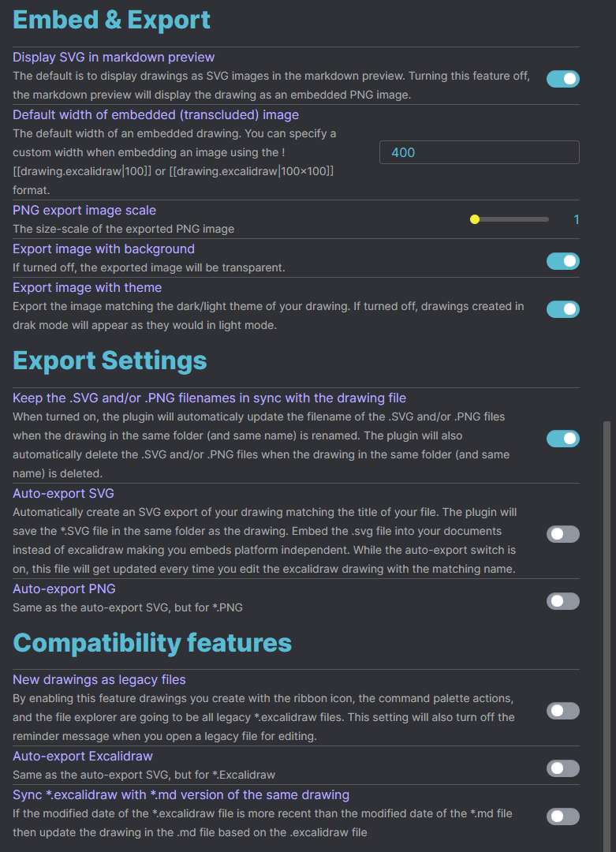Image resolution: width=616 pixels, height=852 pixels.
Task: Disable keeping .SVG/.PNG filenames in sync
Action: (562, 439)
